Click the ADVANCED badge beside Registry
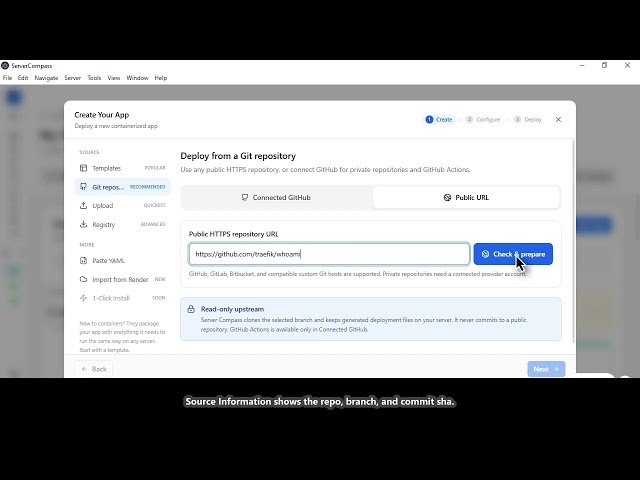640x480 pixels. click(x=153, y=224)
